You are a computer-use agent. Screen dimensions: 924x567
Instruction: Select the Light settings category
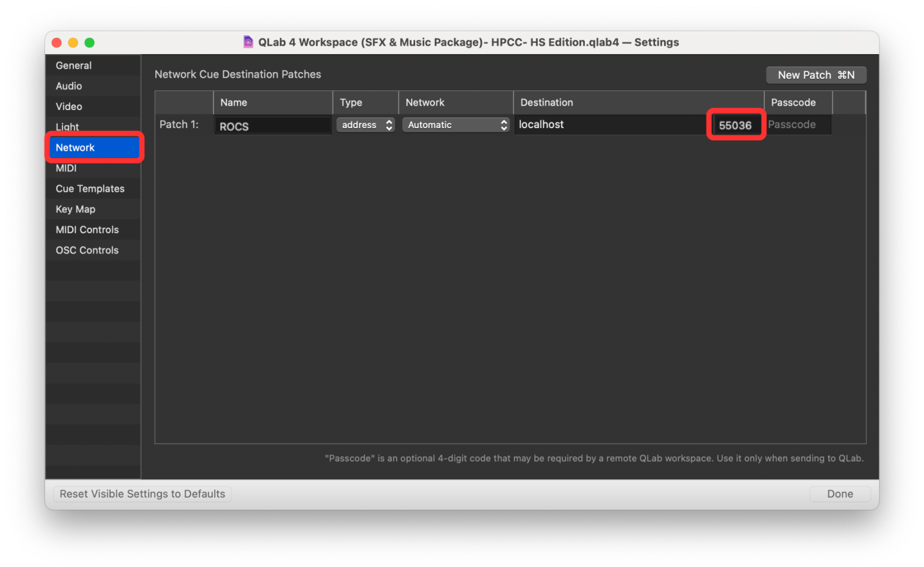click(x=67, y=127)
